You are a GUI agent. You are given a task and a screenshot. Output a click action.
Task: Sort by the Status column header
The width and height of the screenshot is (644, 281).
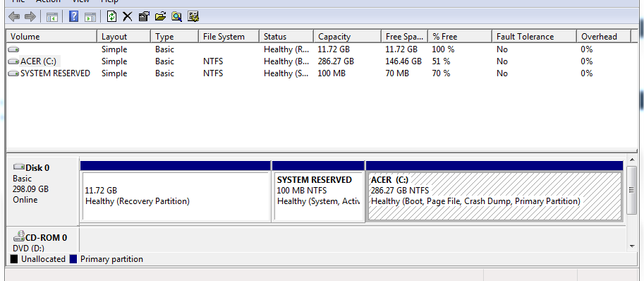pos(286,37)
